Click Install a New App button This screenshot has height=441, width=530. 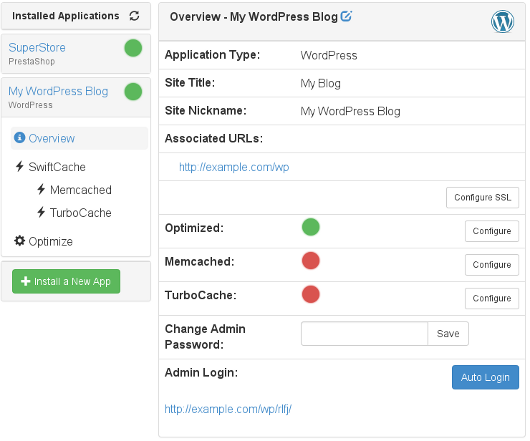66,281
